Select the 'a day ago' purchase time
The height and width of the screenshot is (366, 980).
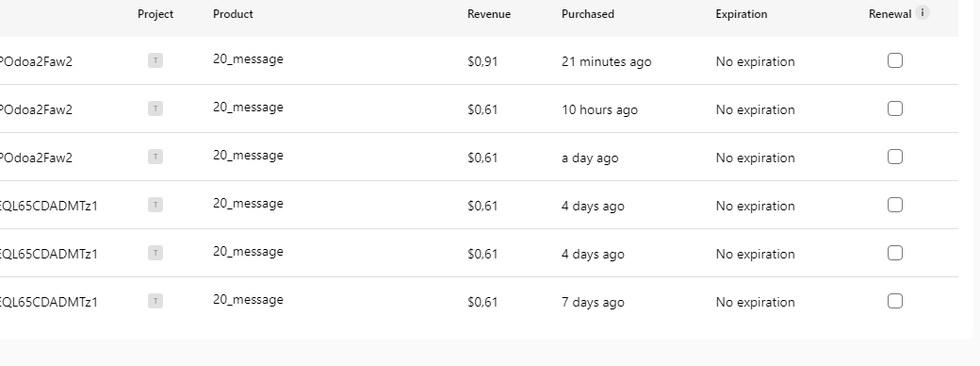590,158
